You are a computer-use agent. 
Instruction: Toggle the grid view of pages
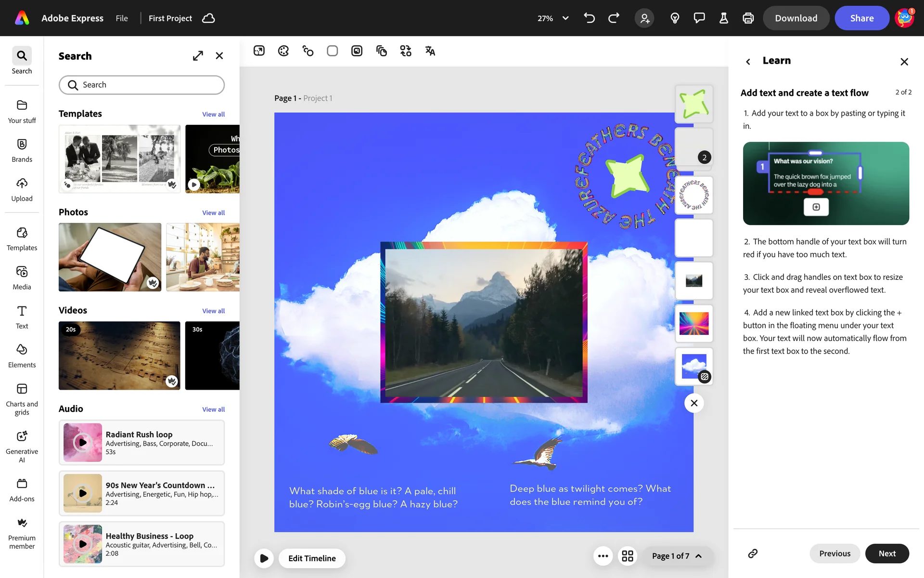[x=628, y=556]
